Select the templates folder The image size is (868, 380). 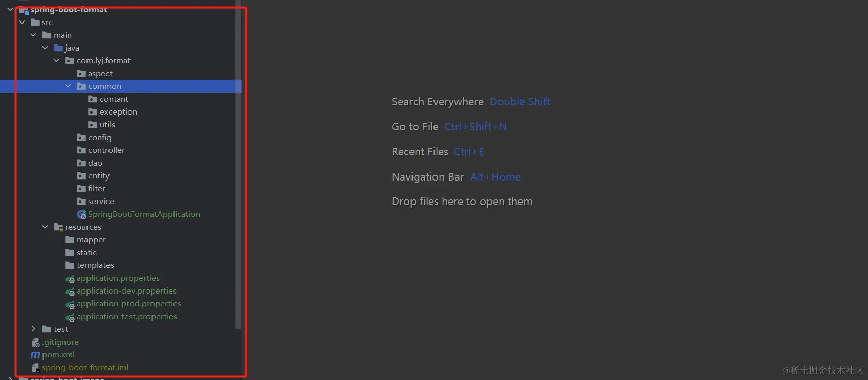coord(95,265)
